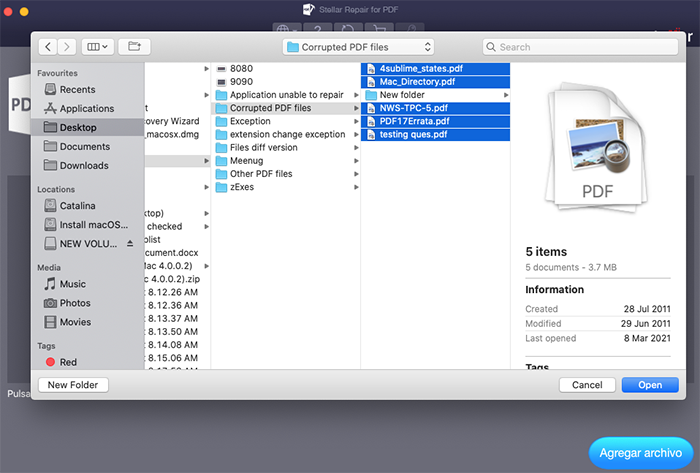
Task: Open the column view options button
Action: (98, 46)
